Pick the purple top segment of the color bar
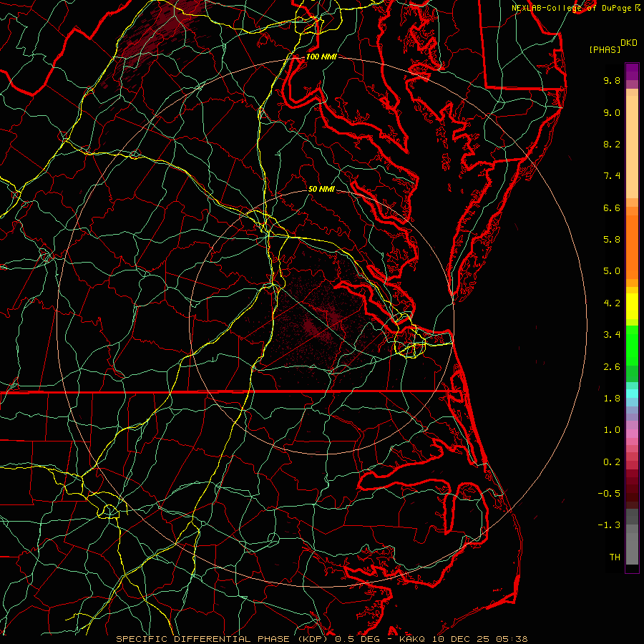 tap(632, 72)
